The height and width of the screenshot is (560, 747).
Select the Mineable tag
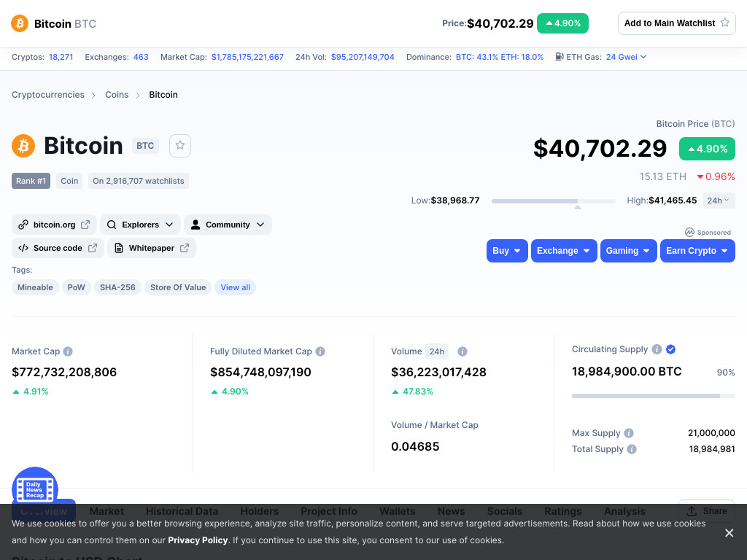click(35, 287)
